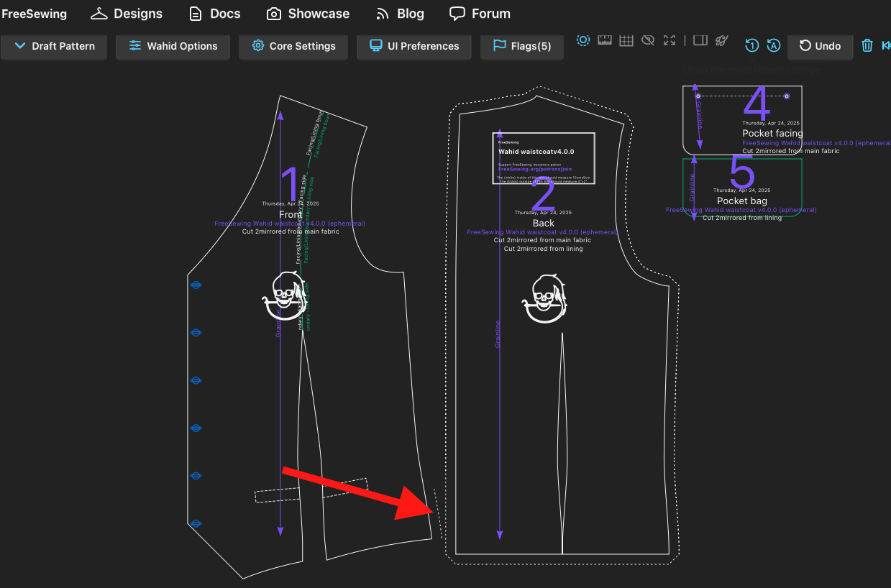This screenshot has width=891, height=588.
Task: Go to Designs in navigation
Action: (x=127, y=14)
